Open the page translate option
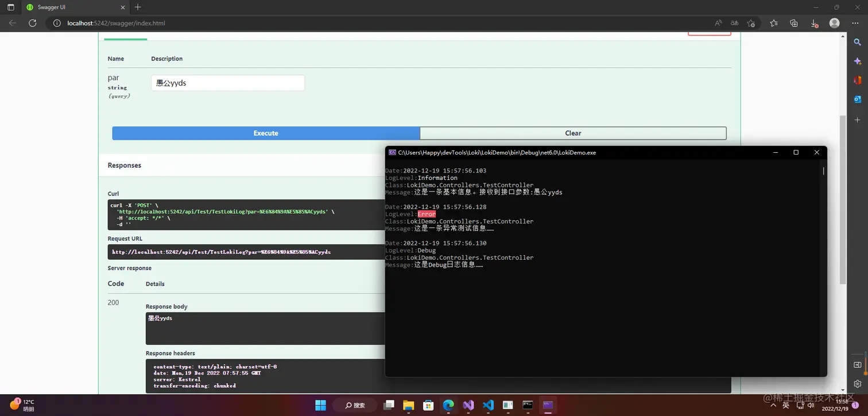The width and height of the screenshot is (868, 416). coord(734,23)
